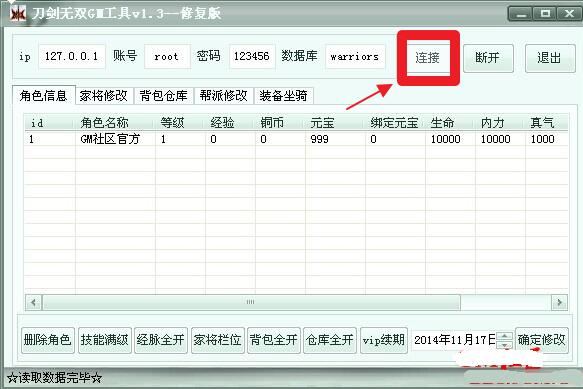Open the 背包仓库 tab
The width and height of the screenshot is (583, 389).
[x=164, y=96]
